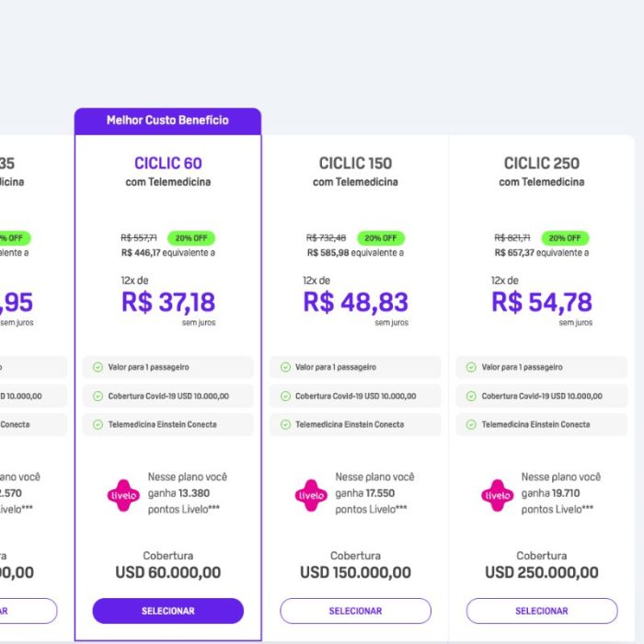Click the Cobertura Covid-19 row in CICLIC 60
Viewport: 644px width, 644px height.
pyautogui.click(x=168, y=396)
